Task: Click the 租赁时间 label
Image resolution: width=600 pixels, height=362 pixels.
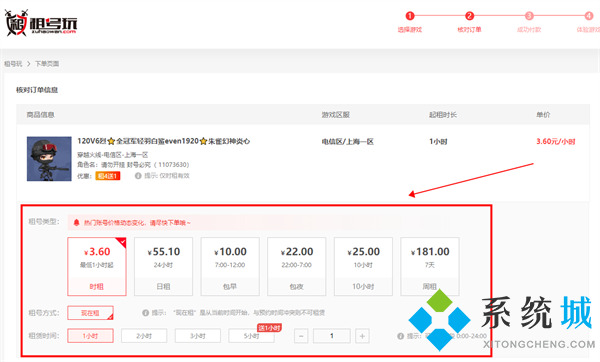Action: pos(44,336)
